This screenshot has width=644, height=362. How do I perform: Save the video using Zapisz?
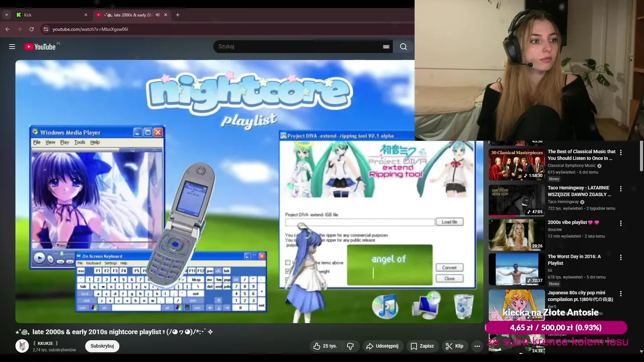click(422, 346)
